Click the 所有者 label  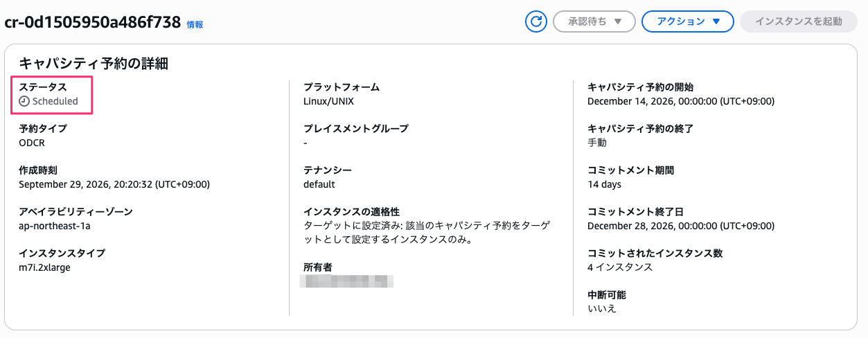[x=318, y=267]
